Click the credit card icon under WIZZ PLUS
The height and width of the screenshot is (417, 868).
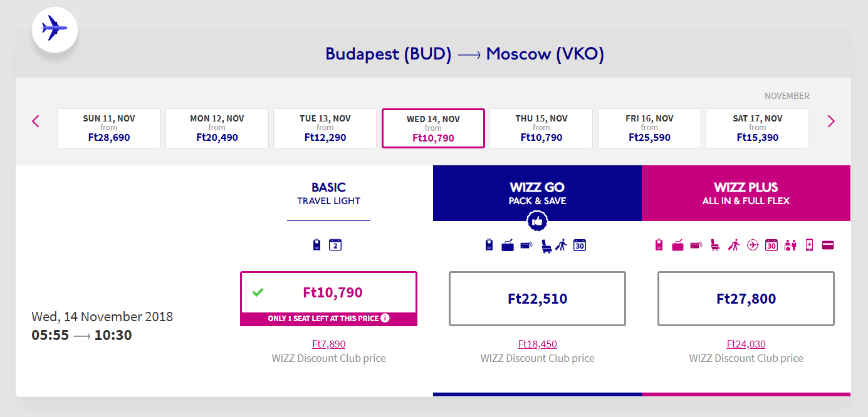pos(827,245)
